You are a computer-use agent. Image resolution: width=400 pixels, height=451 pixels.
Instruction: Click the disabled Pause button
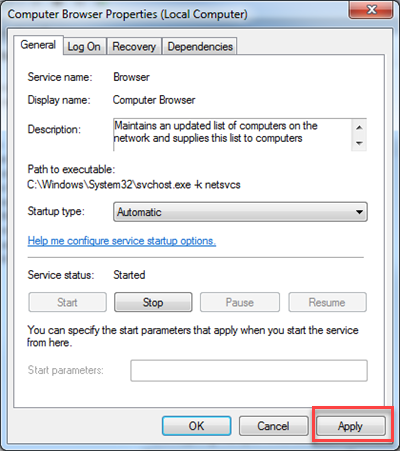(240, 302)
